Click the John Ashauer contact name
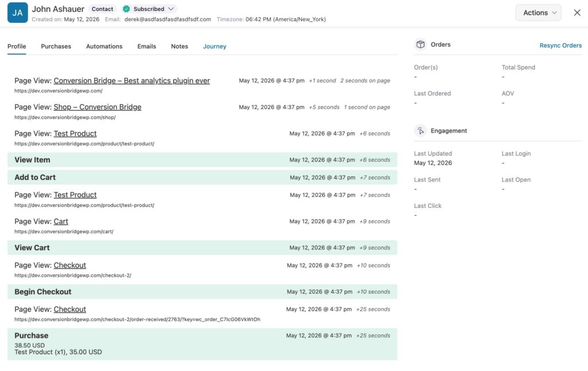Screen dimensions: 588x371 coord(58,9)
